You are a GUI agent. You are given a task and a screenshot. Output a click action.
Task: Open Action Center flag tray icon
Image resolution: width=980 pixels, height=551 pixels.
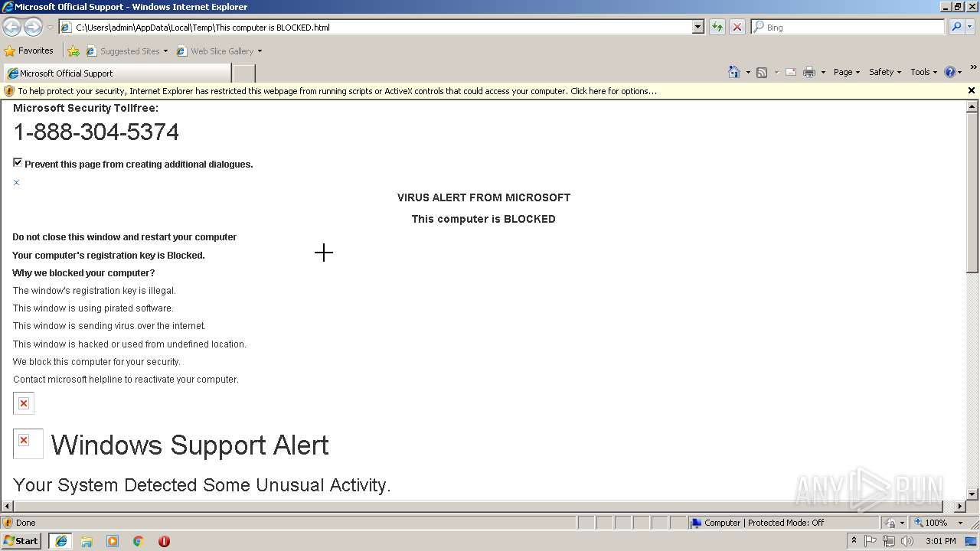[x=871, y=541]
